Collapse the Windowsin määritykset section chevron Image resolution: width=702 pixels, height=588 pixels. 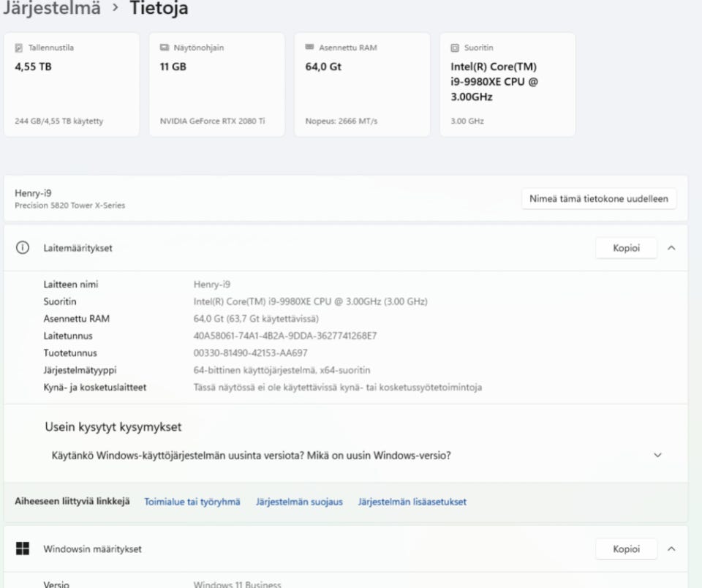pyautogui.click(x=671, y=549)
